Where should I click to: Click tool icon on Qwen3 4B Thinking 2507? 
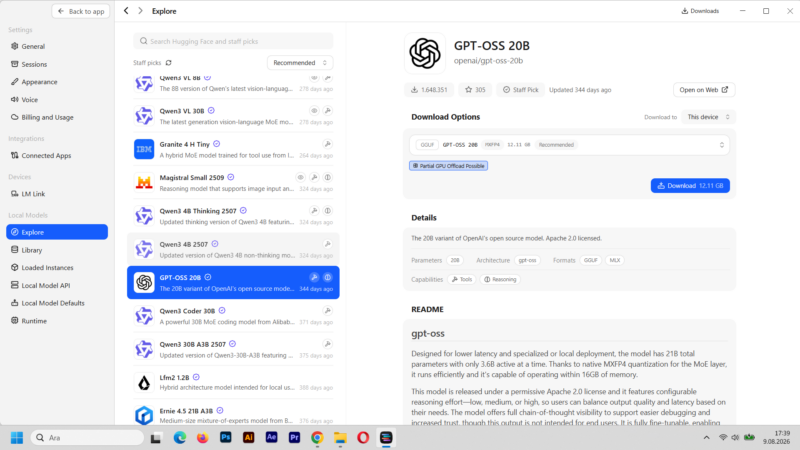[314, 211]
